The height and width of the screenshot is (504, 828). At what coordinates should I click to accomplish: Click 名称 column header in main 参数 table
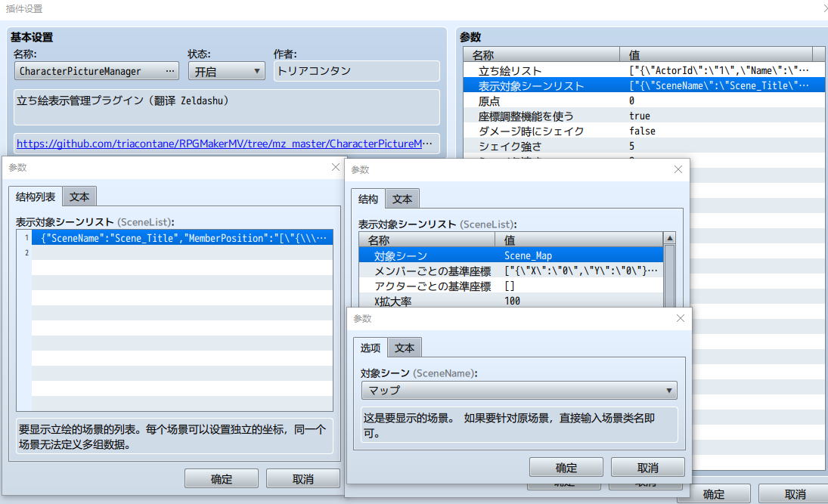(541, 55)
